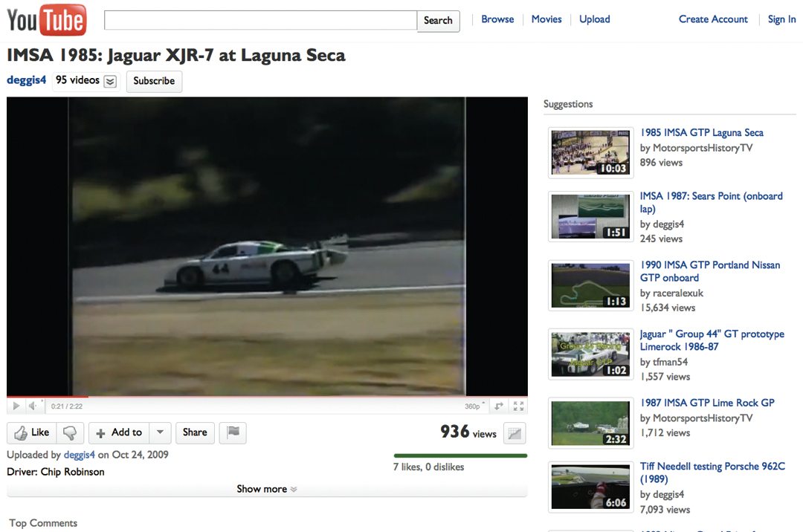Open the Movies page
Image resolution: width=803 pixels, height=532 pixels.
pos(546,19)
